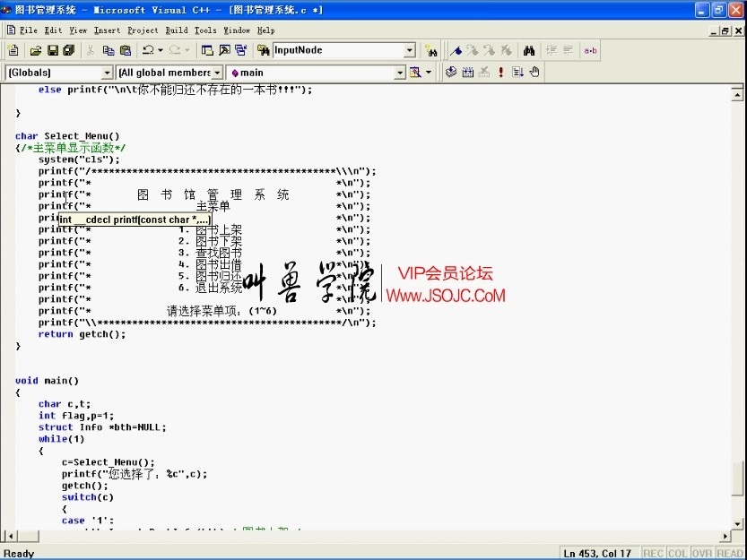This screenshot has height=560, width=747.
Task: Expand the All global members dropdown
Action: click(219, 72)
